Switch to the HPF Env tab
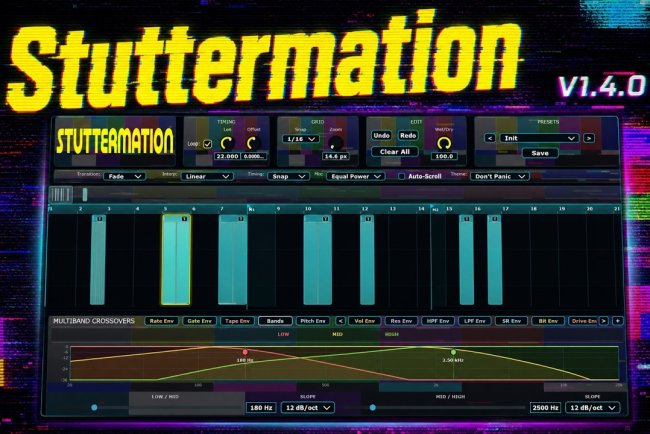Viewport: 650px width, 434px height. tap(438, 321)
